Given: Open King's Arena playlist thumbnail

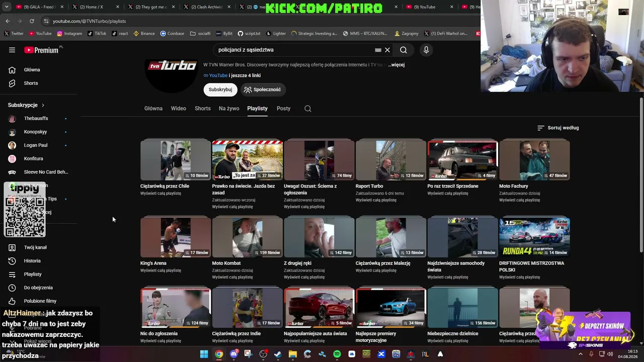Looking at the screenshot, I should [176, 237].
